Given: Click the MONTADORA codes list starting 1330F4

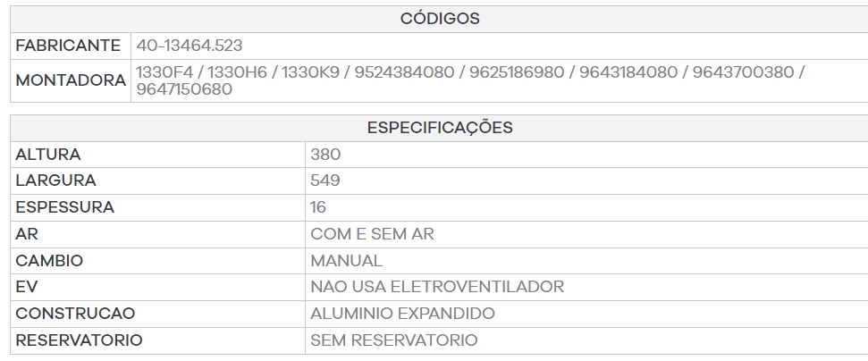Looking at the screenshot, I should [x=470, y=80].
